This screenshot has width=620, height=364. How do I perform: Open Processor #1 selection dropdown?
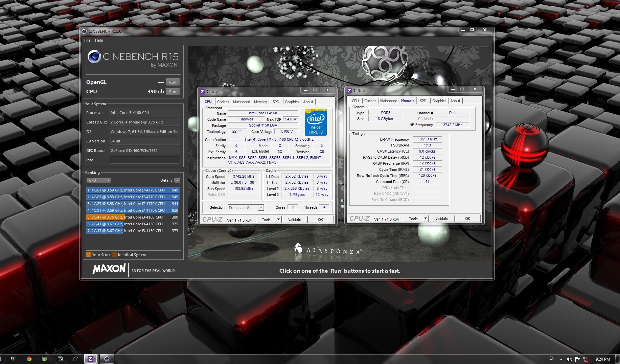(246, 208)
